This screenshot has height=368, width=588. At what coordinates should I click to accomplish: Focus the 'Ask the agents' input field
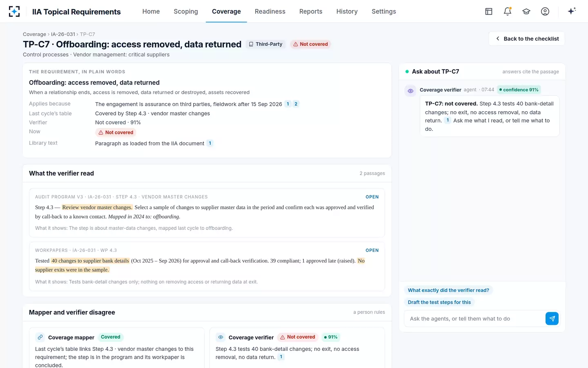(474, 319)
